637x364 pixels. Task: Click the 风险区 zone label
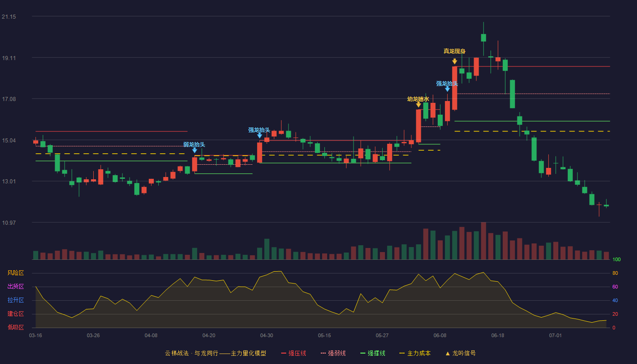[x=15, y=273]
